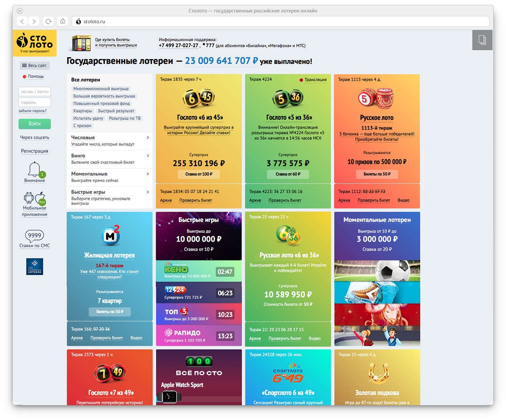Click the Stoloto logo in the corner

point(34,43)
